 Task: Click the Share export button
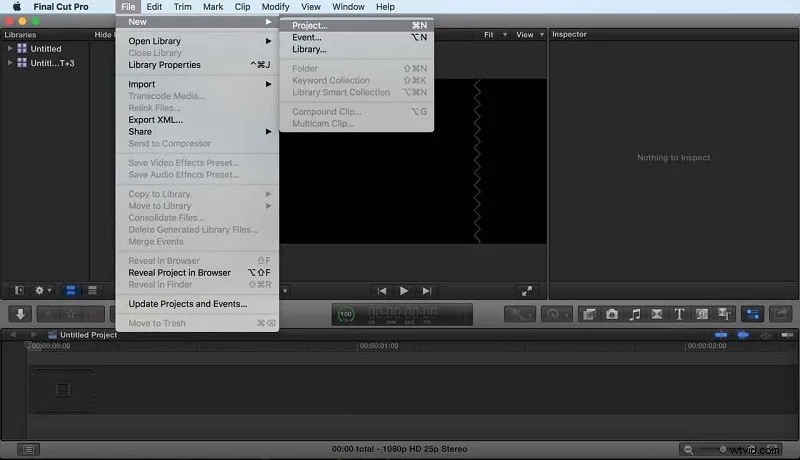coord(781,314)
